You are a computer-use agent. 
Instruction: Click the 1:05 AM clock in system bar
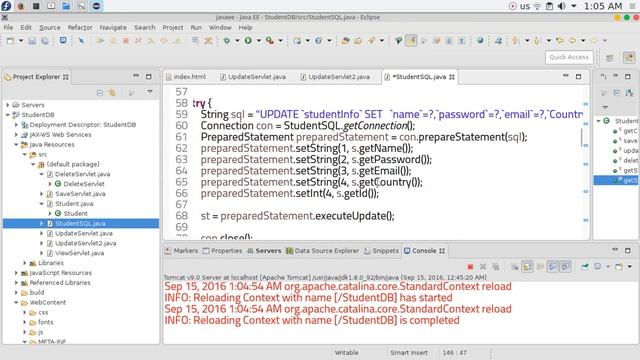tap(603, 6)
